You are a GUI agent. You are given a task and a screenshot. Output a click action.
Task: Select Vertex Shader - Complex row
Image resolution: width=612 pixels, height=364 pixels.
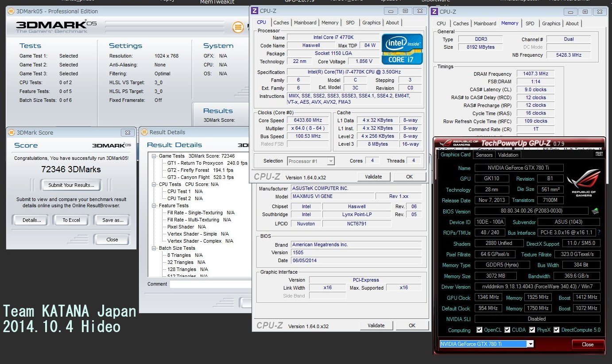(200, 241)
